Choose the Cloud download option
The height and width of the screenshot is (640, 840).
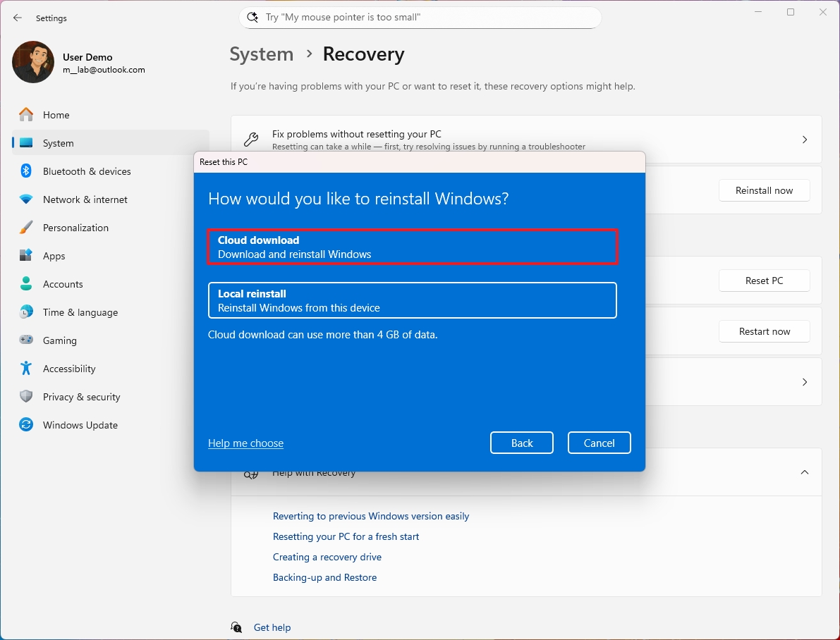click(x=413, y=247)
